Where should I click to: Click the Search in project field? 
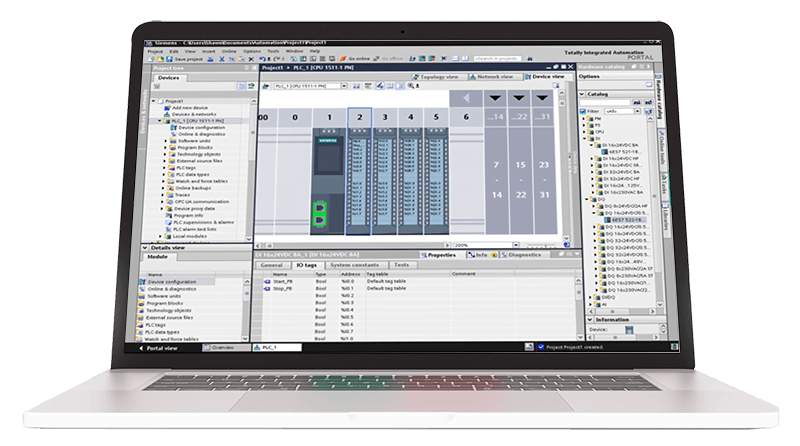497,59
